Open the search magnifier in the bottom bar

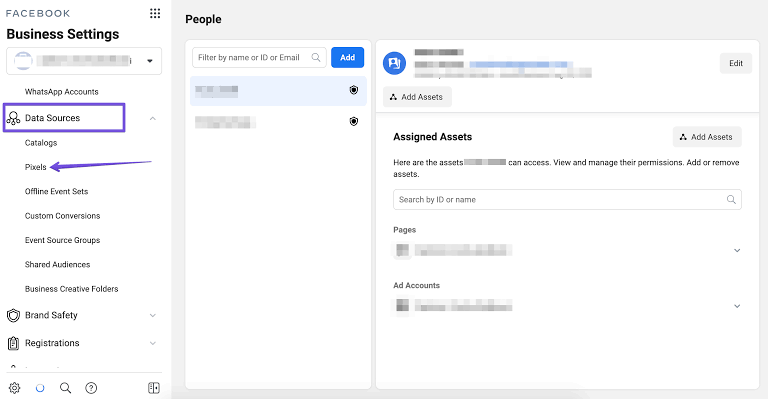click(x=65, y=388)
